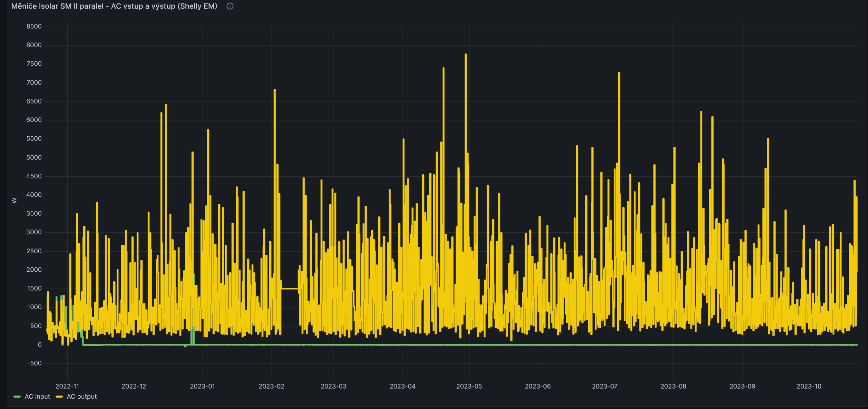The height and width of the screenshot is (409, 868).
Task: Click yellow peak near 5500 after 2023-09
Action: click(768, 139)
